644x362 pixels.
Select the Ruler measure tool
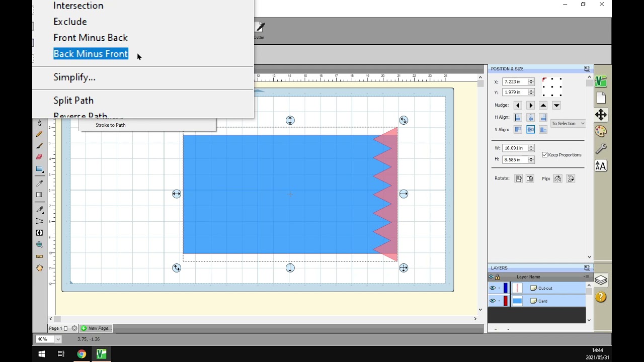click(39, 256)
